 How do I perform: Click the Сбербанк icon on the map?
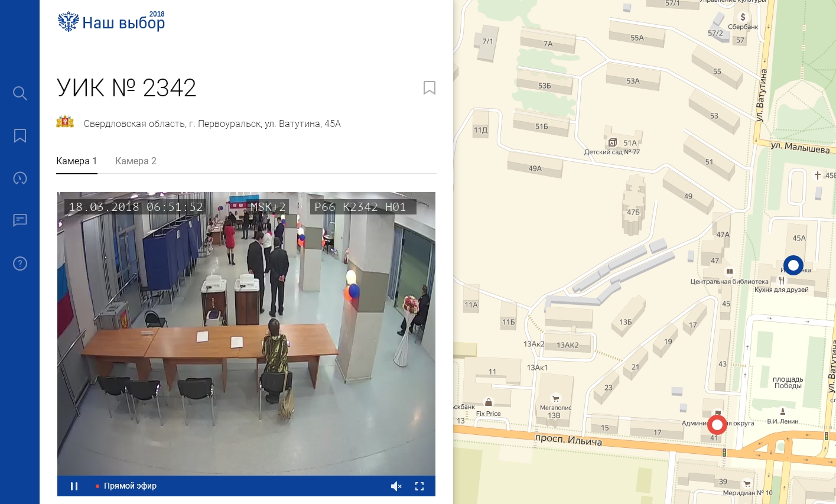743,18
